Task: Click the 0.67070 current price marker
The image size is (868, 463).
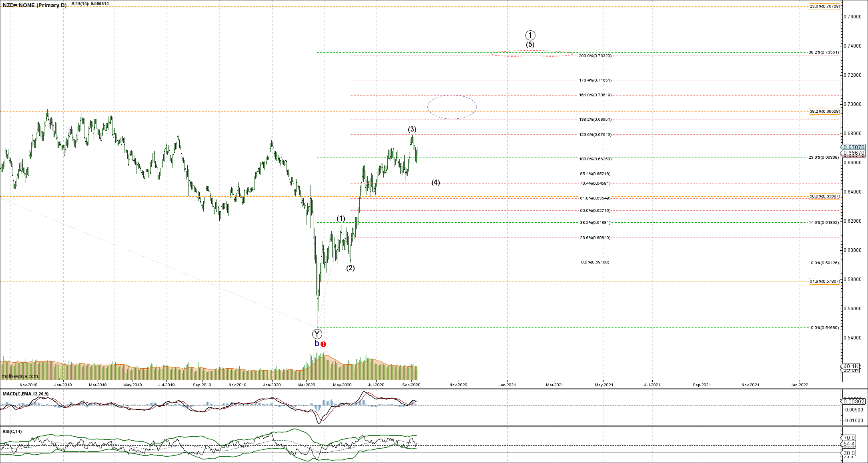Action: pos(854,147)
